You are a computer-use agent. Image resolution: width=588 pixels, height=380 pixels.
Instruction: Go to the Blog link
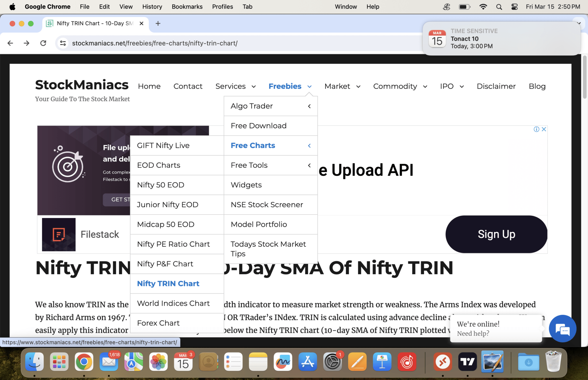point(537,86)
